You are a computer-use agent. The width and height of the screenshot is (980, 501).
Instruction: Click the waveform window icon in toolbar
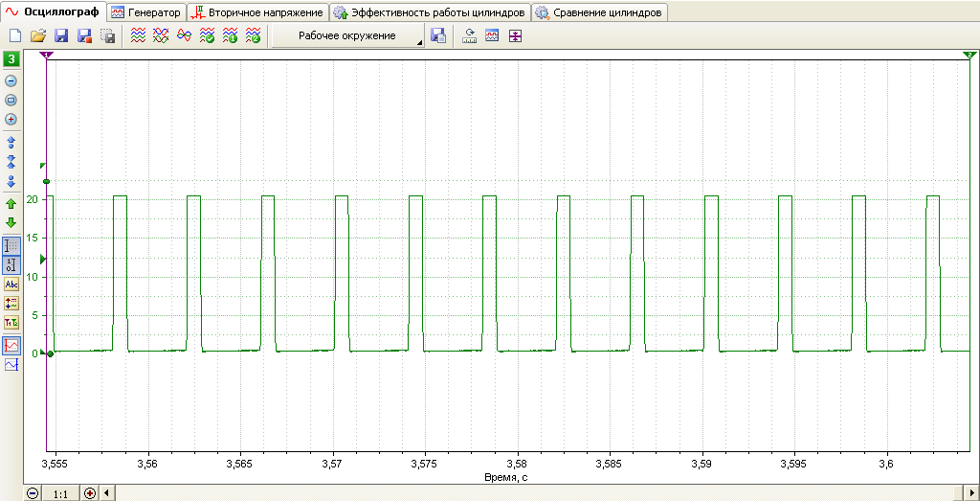pyautogui.click(x=493, y=36)
